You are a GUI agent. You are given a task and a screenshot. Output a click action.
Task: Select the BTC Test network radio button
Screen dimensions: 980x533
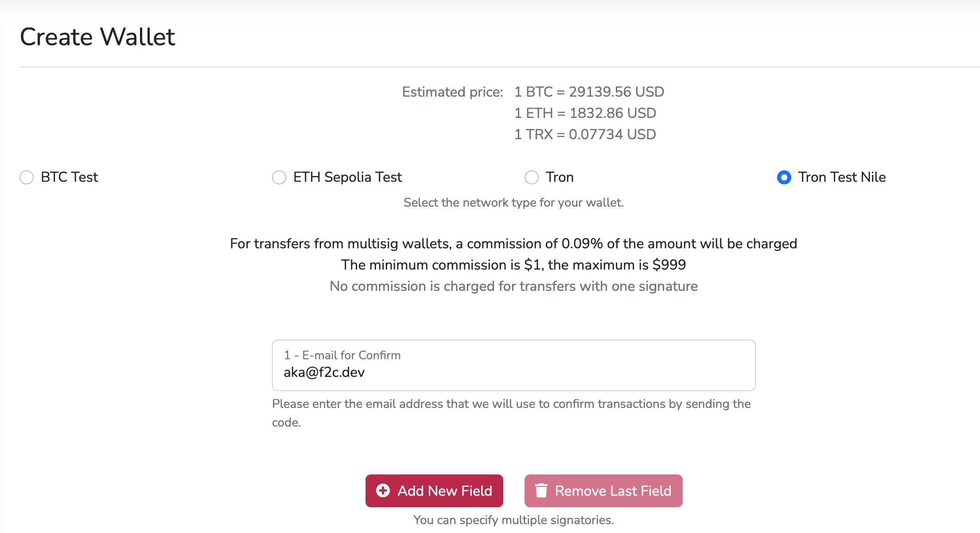(x=27, y=177)
